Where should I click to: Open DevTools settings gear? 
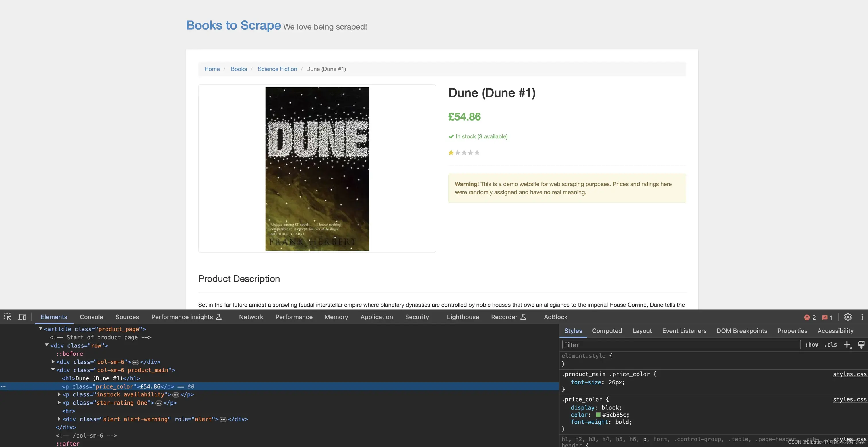[848, 317]
